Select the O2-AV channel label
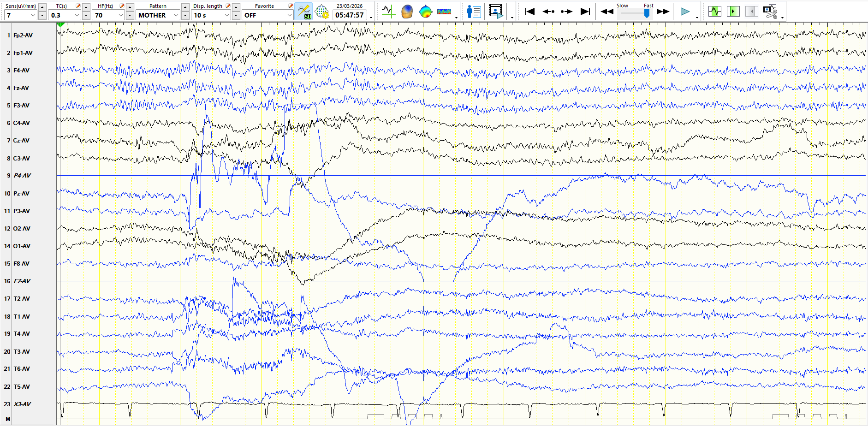 (22, 229)
